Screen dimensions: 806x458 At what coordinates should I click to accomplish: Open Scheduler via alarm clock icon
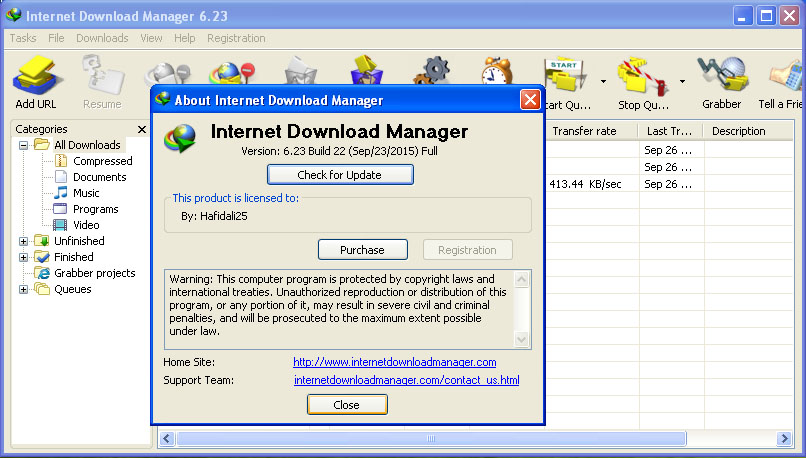coord(497,71)
